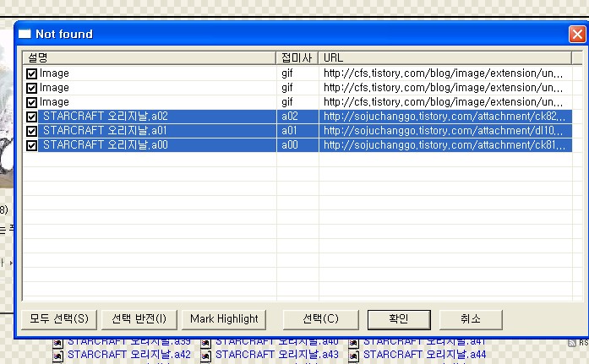The height and width of the screenshot is (364, 589).
Task: Click the third cfs.tistory.com URL cell
Action: [445, 102]
